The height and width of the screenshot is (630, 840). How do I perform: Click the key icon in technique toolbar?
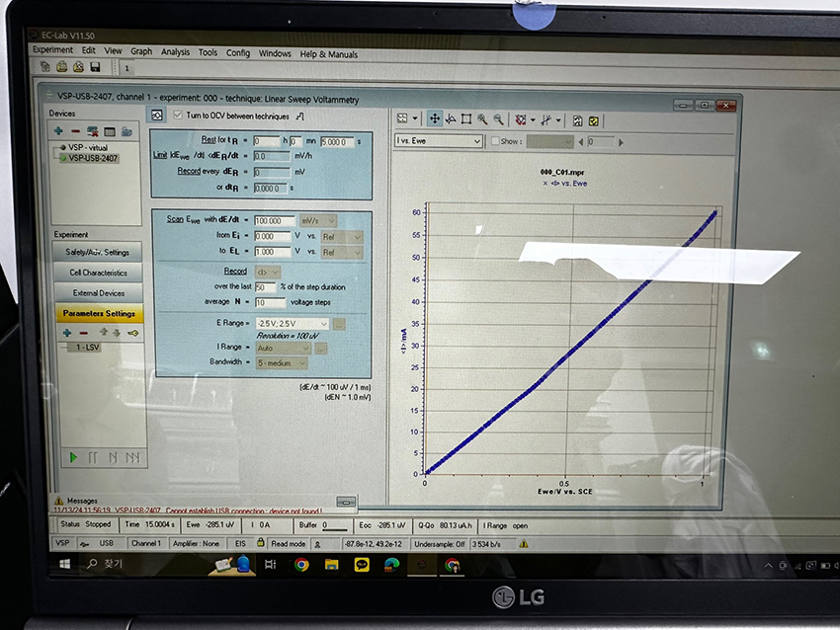[132, 333]
